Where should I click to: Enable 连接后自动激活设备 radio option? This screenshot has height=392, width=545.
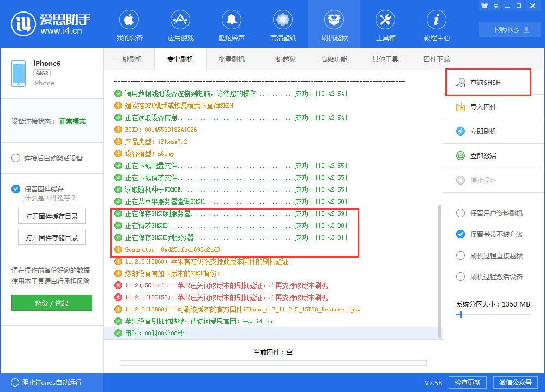coord(16,158)
